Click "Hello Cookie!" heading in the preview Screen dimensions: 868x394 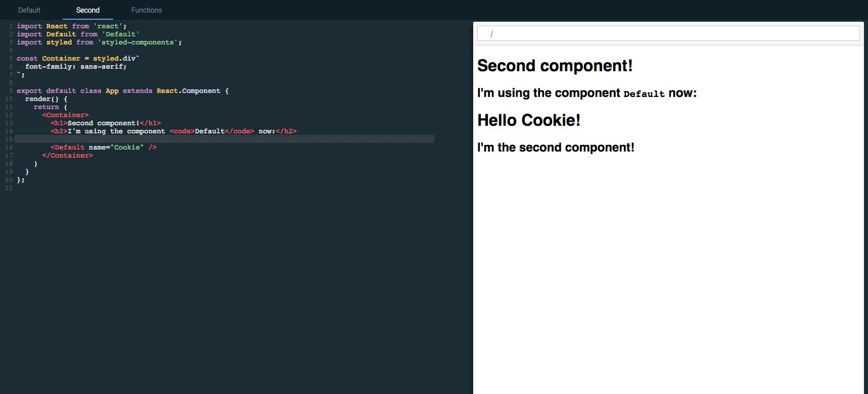click(x=529, y=120)
